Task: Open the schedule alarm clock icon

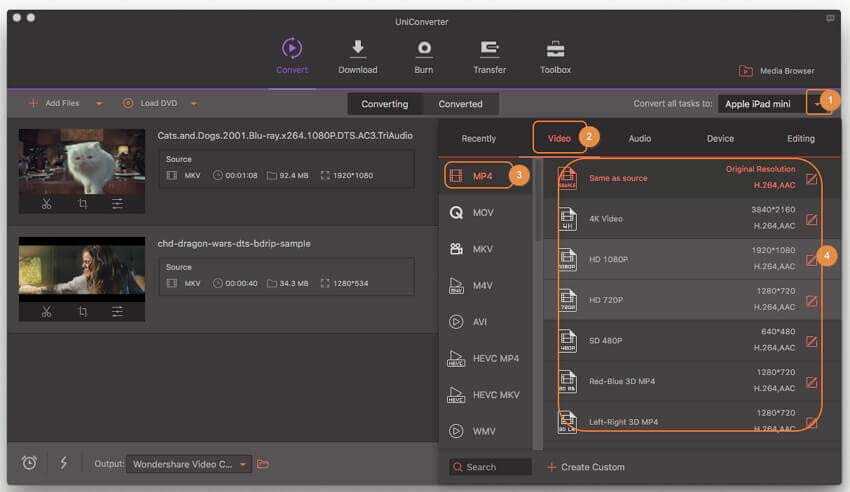Action: 29,463
